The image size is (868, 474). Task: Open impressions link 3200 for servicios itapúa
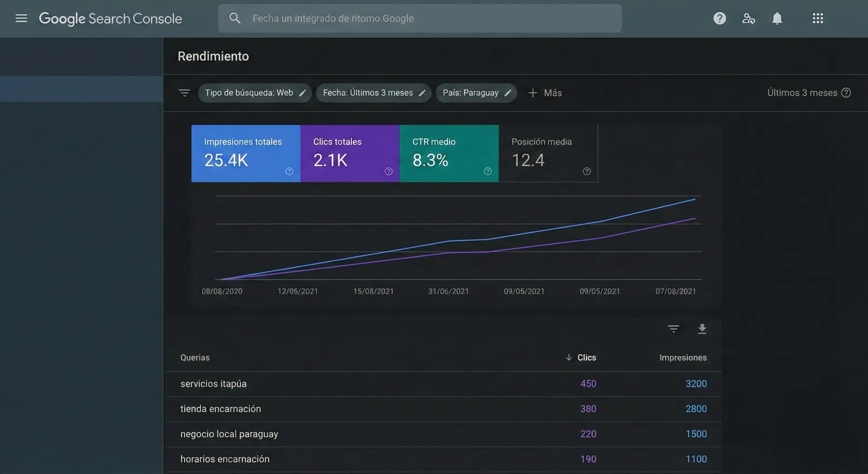(696, 384)
